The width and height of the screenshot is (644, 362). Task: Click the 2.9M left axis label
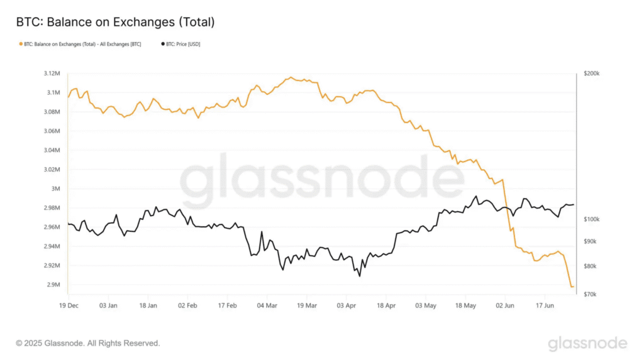[53, 285]
